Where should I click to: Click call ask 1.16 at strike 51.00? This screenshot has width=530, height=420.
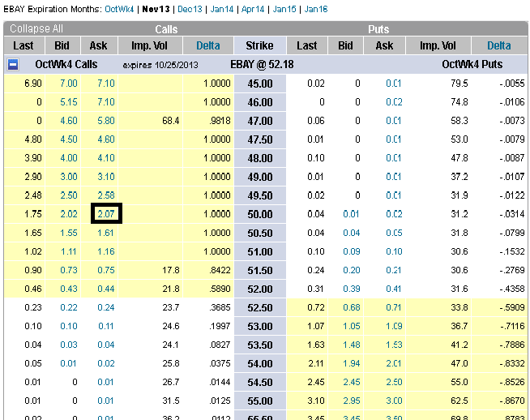point(106,251)
